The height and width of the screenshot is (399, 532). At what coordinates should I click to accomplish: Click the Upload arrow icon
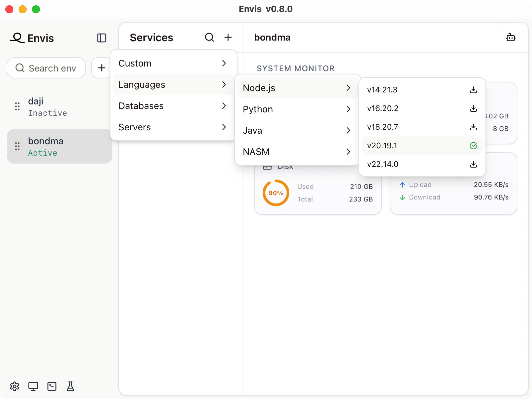[x=402, y=185]
